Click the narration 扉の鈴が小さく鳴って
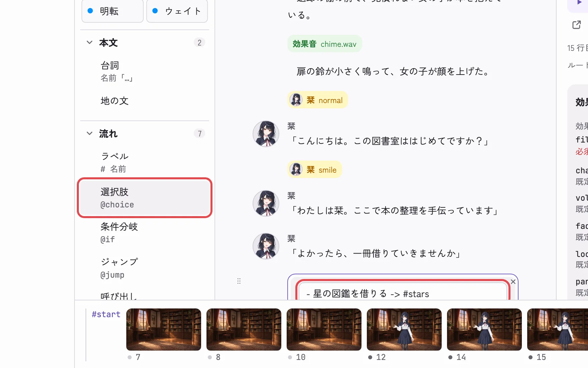 coord(393,71)
